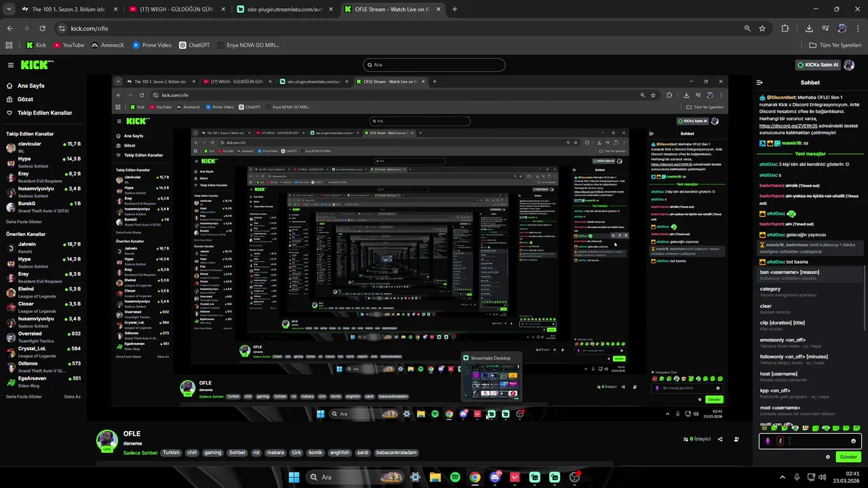Screen dimensions: 868x488
Task: Expand recommended list via Daha Fazla Göster
Action: click(24, 396)
